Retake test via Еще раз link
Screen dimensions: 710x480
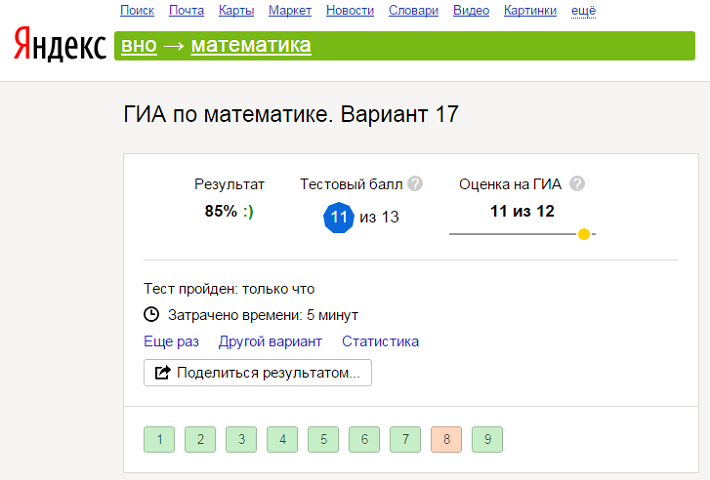click(171, 342)
